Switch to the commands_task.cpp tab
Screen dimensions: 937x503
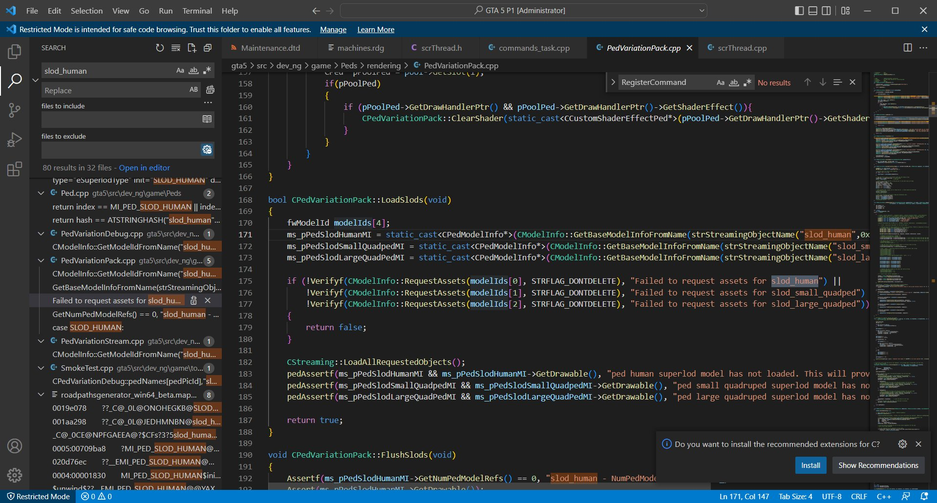coord(534,48)
